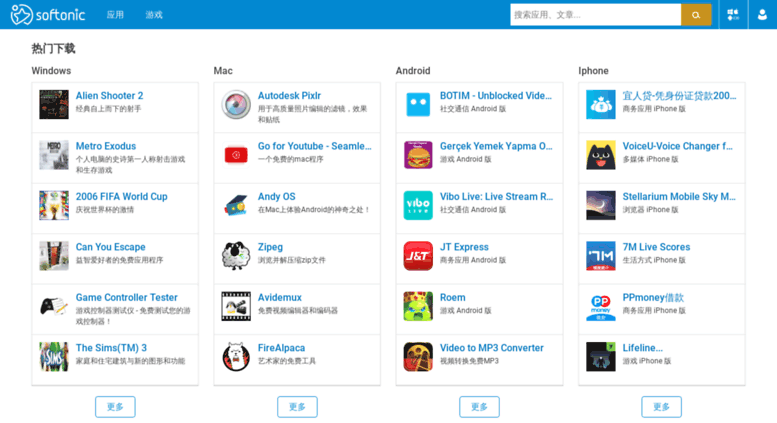Open Metro Exodus thumbnail
The image size is (777, 423).
coord(54,155)
